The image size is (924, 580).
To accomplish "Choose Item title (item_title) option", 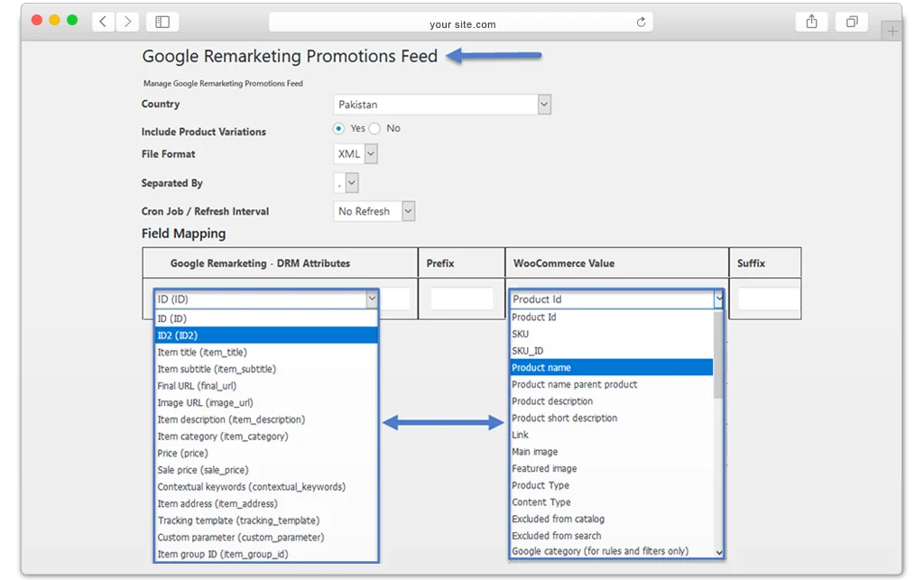I will pos(266,352).
